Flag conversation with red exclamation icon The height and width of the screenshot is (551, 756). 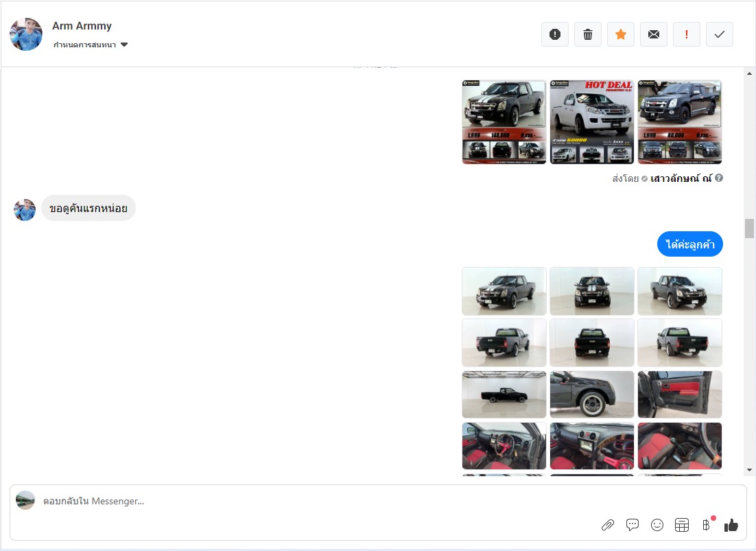click(687, 34)
